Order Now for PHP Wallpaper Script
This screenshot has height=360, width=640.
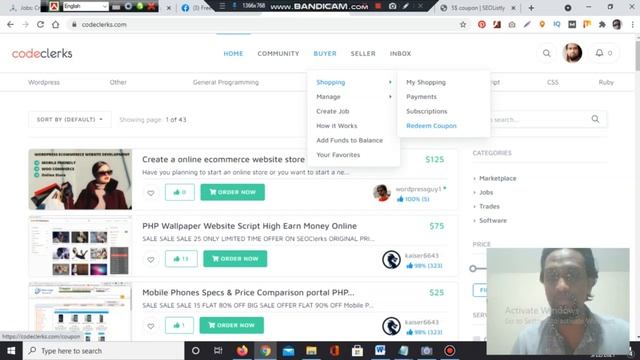(x=235, y=259)
